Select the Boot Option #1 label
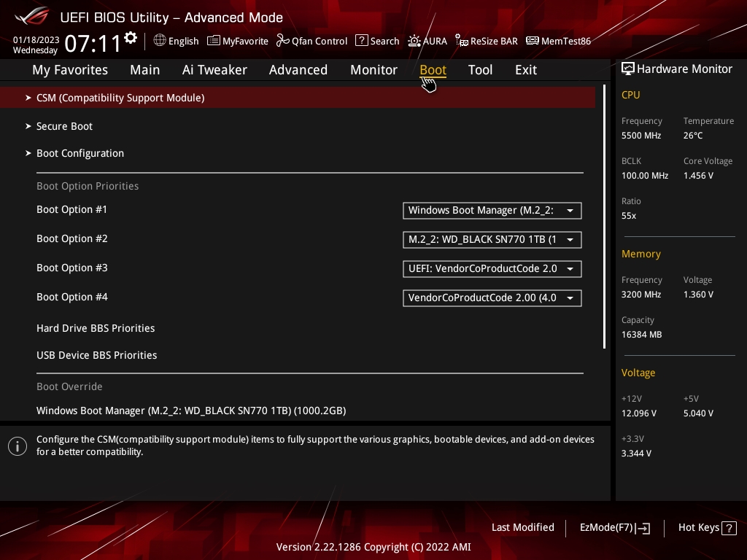This screenshot has height=560, width=747. coord(72,209)
